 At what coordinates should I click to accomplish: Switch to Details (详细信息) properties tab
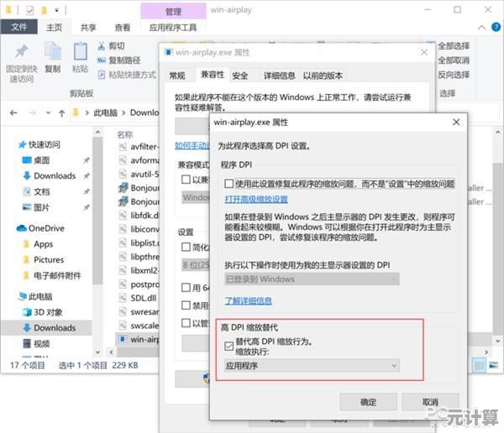pyautogui.click(x=280, y=76)
